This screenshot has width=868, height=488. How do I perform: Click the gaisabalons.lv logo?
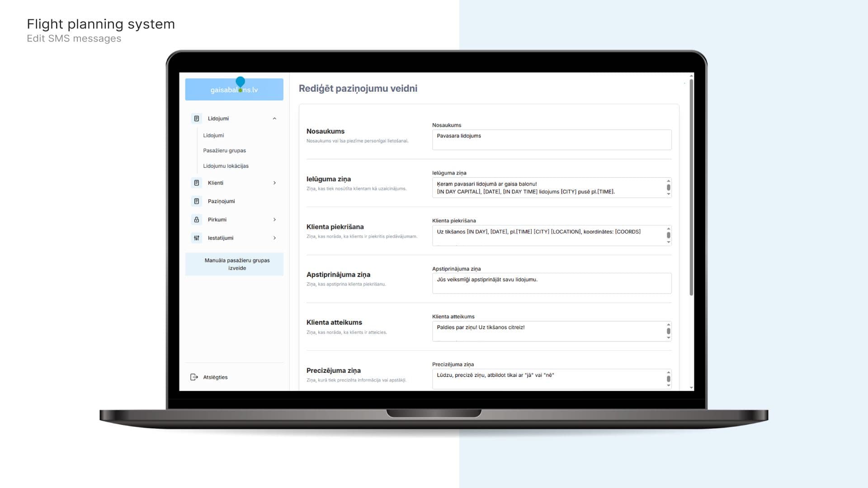pyautogui.click(x=234, y=89)
